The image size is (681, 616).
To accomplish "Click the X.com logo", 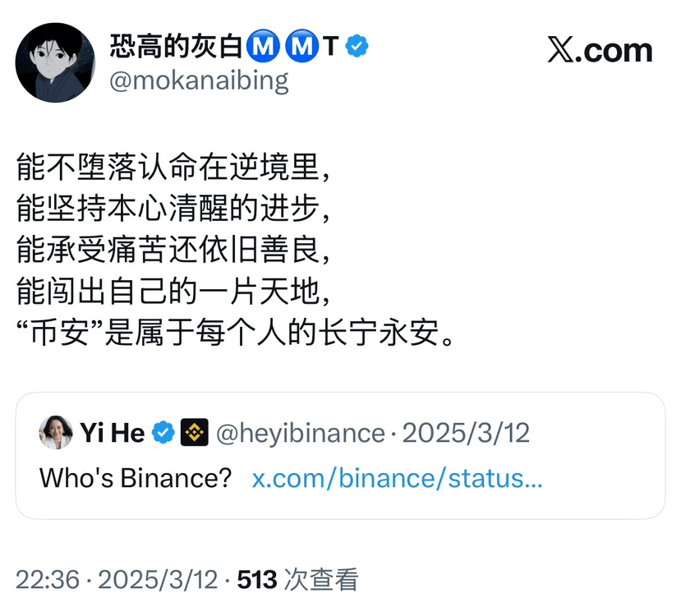I will point(600,50).
